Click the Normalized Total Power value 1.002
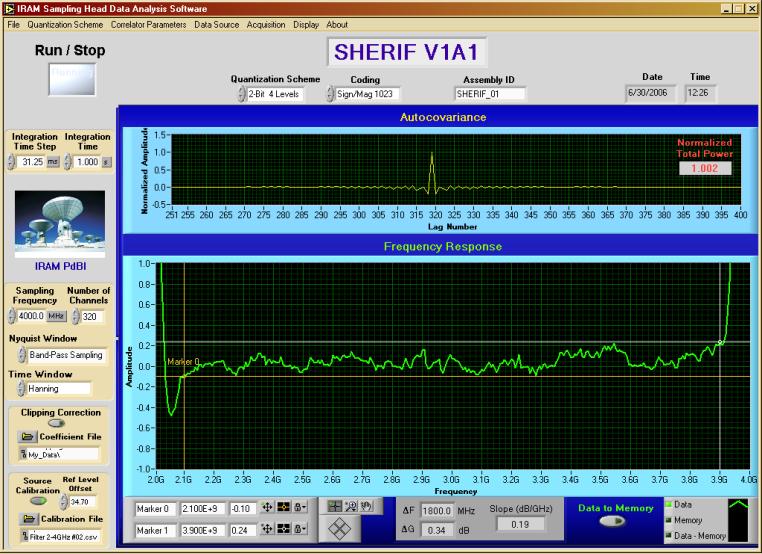This screenshot has height=554, width=762. click(x=705, y=168)
